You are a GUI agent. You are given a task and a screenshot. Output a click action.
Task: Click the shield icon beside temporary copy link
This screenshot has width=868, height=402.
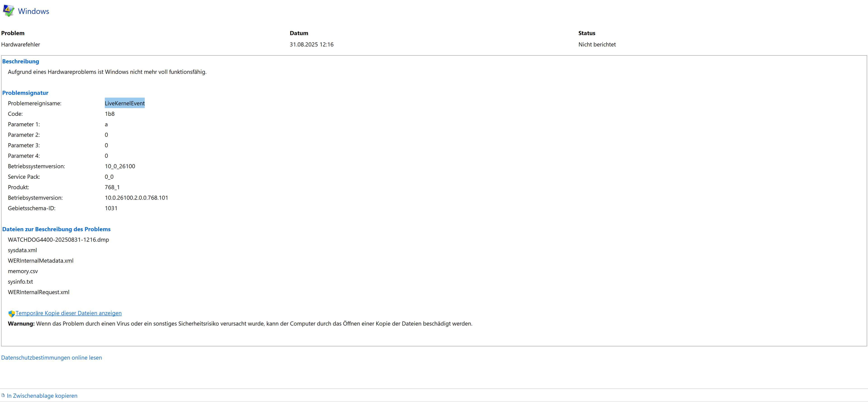(12, 314)
